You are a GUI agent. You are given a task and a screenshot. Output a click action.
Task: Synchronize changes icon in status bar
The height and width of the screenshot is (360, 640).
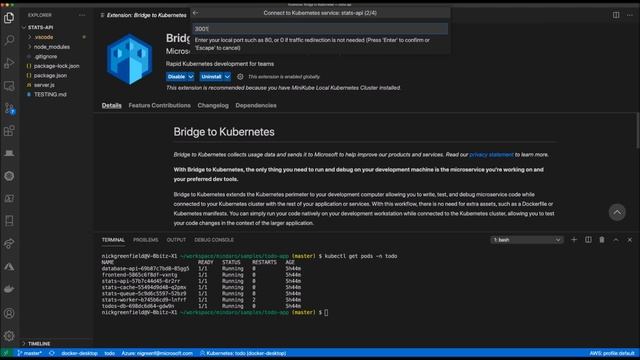pos(52,353)
